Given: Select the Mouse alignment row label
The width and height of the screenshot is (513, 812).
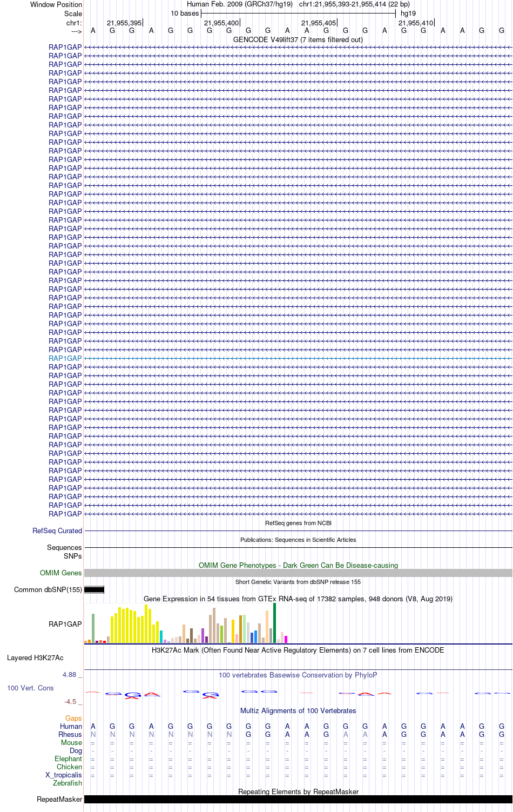Looking at the screenshot, I should click(71, 743).
